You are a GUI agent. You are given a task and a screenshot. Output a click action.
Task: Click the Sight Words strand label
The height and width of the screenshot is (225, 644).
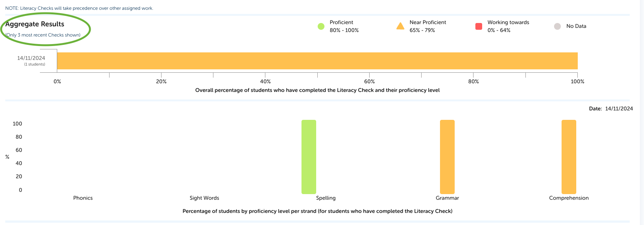tap(204, 198)
